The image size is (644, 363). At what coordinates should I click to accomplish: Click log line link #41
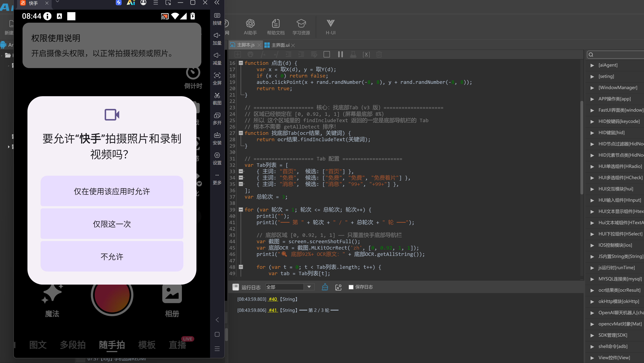tap(273, 310)
